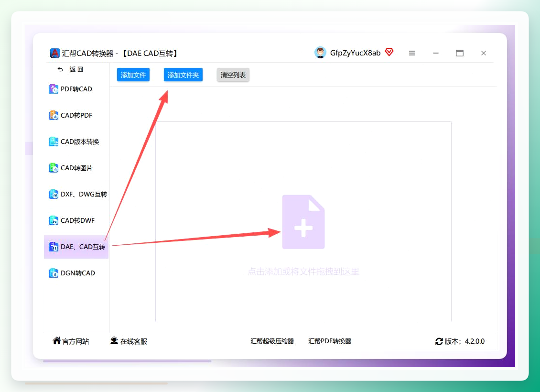Click the refresh icon beside 版本
This screenshot has height=392, width=540.
tap(439, 341)
